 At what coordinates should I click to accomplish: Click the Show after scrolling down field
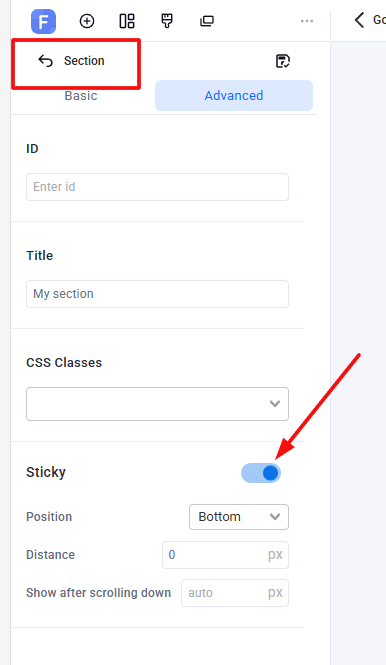(x=235, y=593)
